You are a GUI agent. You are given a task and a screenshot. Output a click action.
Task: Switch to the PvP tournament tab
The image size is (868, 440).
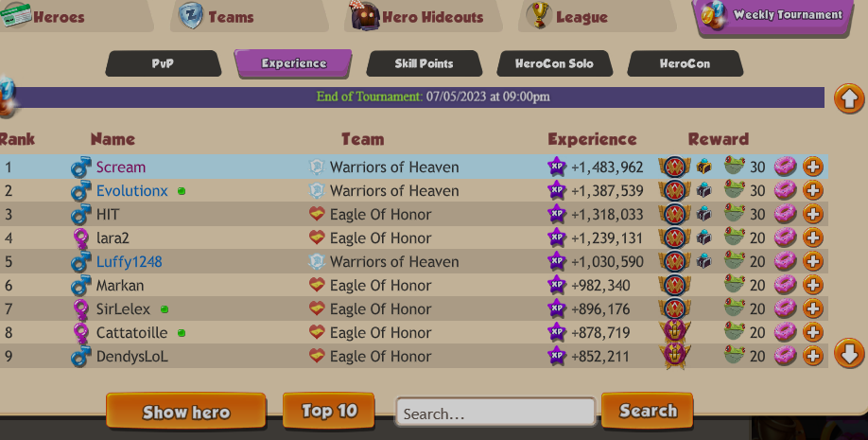[164, 63]
